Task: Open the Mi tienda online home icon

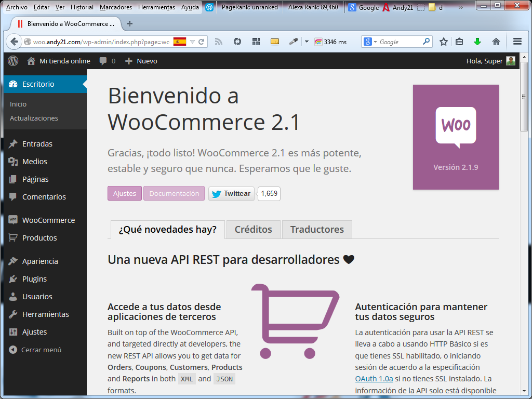Action: [x=31, y=61]
